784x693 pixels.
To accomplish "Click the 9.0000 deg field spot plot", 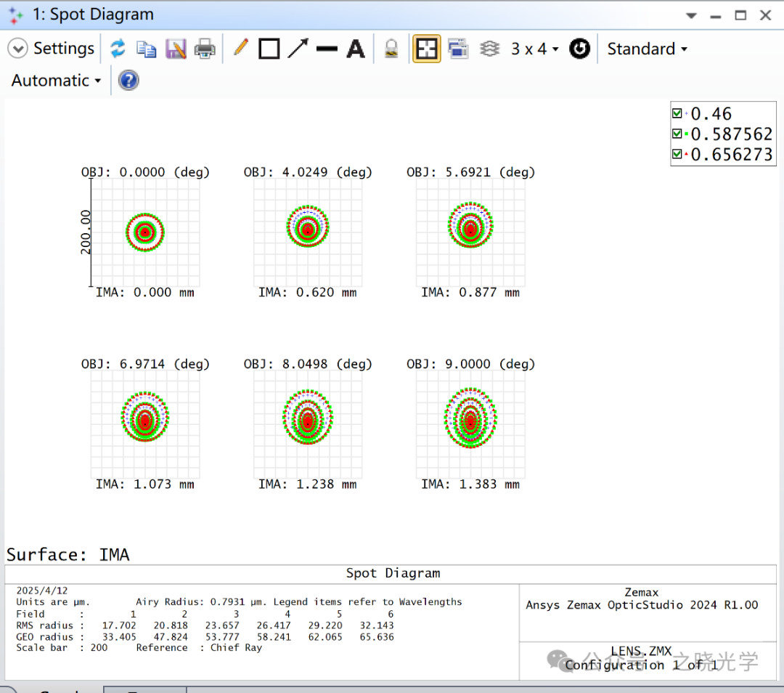I will click(x=470, y=419).
